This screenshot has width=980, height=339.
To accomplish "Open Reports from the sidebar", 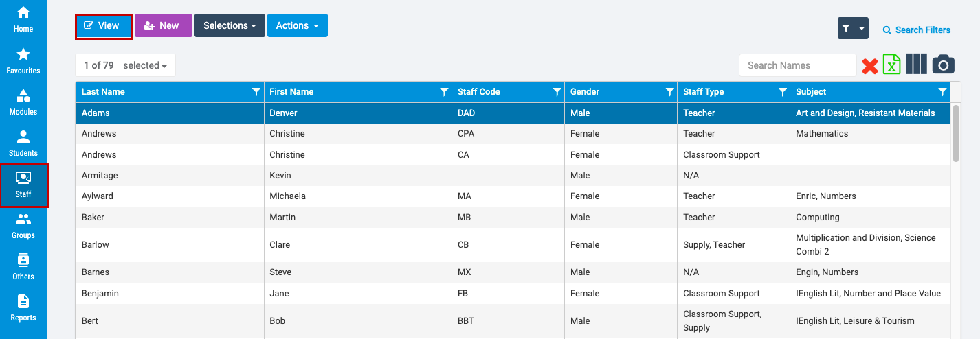I will 23,309.
